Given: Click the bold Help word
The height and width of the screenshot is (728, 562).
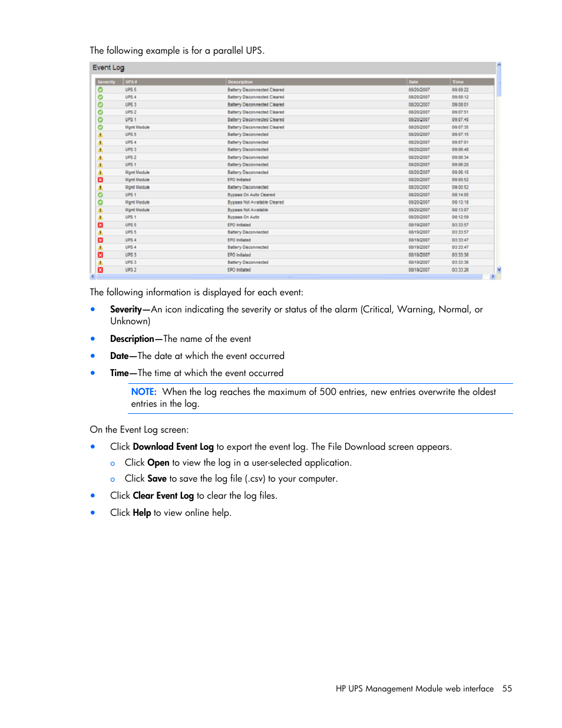Looking at the screenshot, I should coord(142,513).
